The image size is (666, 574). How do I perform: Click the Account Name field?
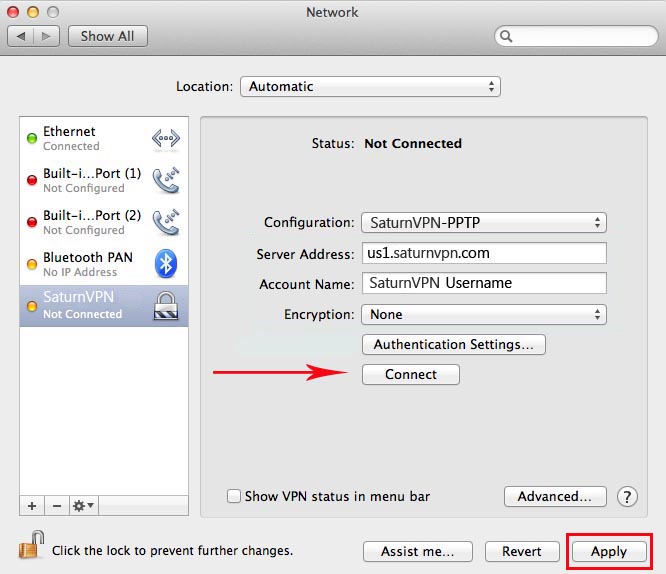(484, 283)
